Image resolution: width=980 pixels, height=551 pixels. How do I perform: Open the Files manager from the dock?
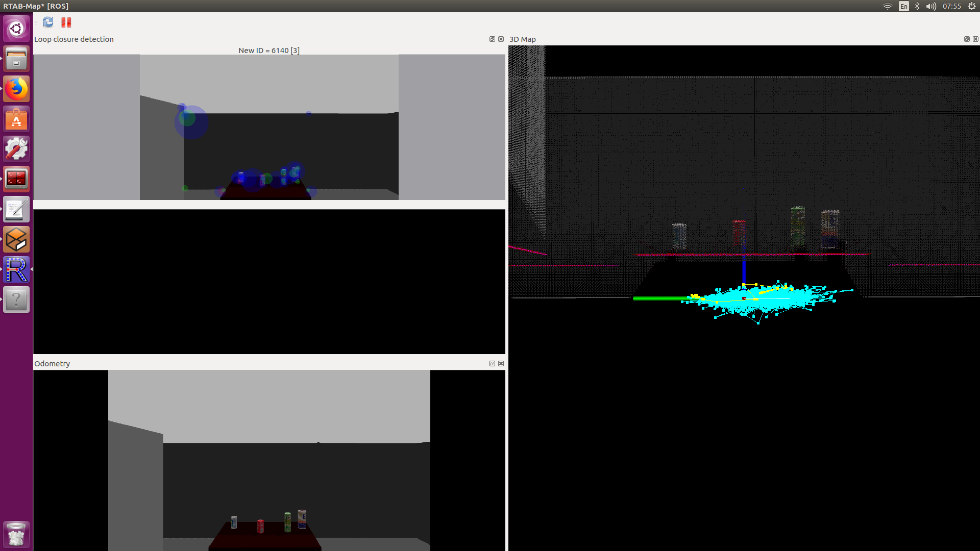[16, 59]
